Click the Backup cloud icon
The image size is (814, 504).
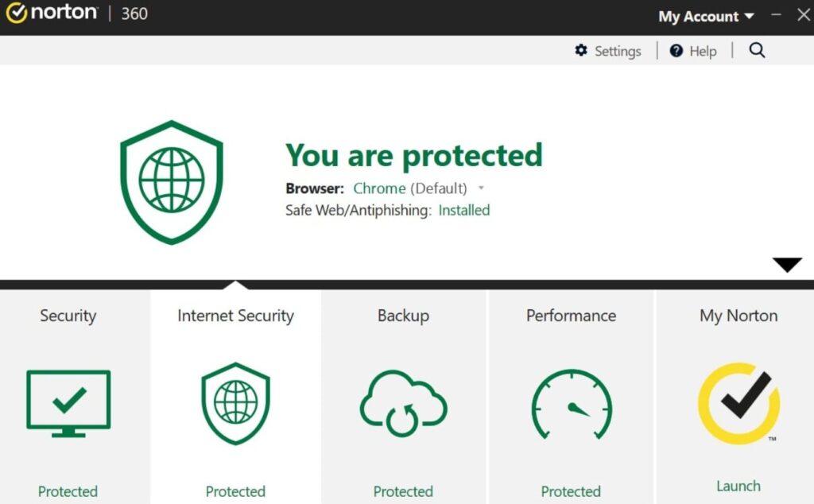tap(403, 403)
